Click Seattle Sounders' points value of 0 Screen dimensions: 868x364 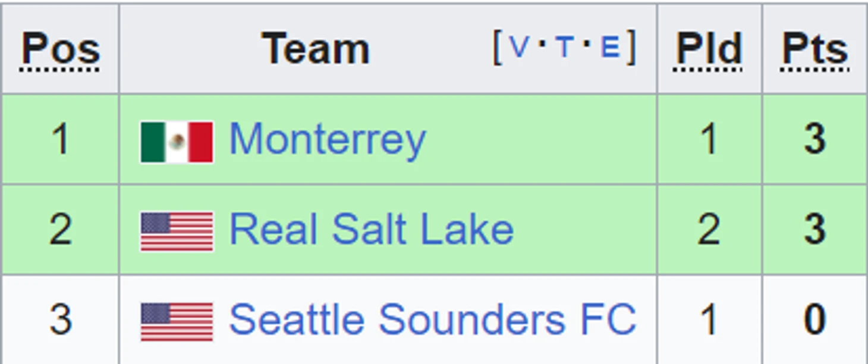click(814, 320)
